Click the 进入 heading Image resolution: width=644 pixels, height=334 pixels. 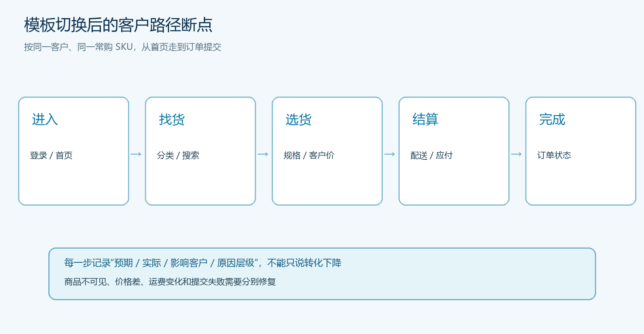tap(45, 120)
